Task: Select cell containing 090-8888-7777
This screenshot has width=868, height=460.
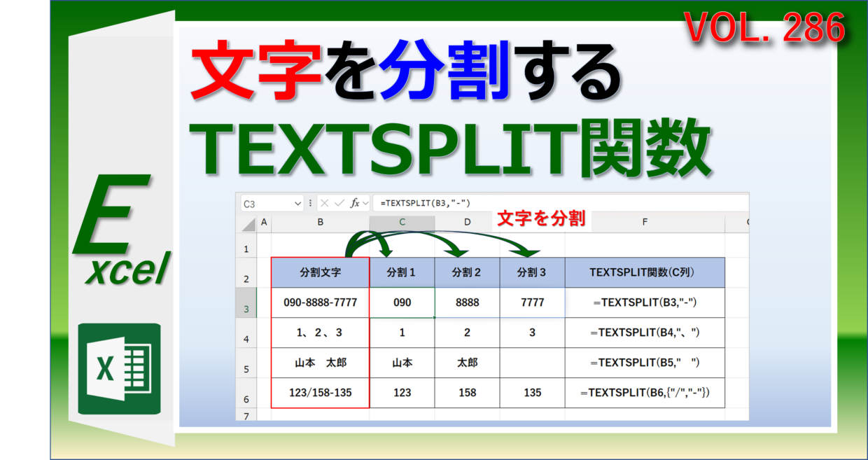Action: coord(321,302)
